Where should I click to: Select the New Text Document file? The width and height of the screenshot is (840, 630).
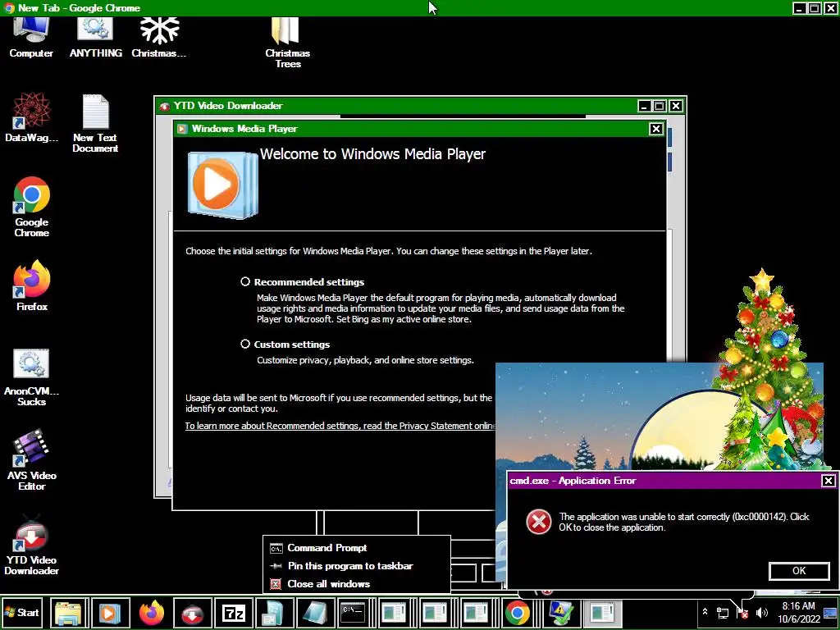(x=95, y=123)
